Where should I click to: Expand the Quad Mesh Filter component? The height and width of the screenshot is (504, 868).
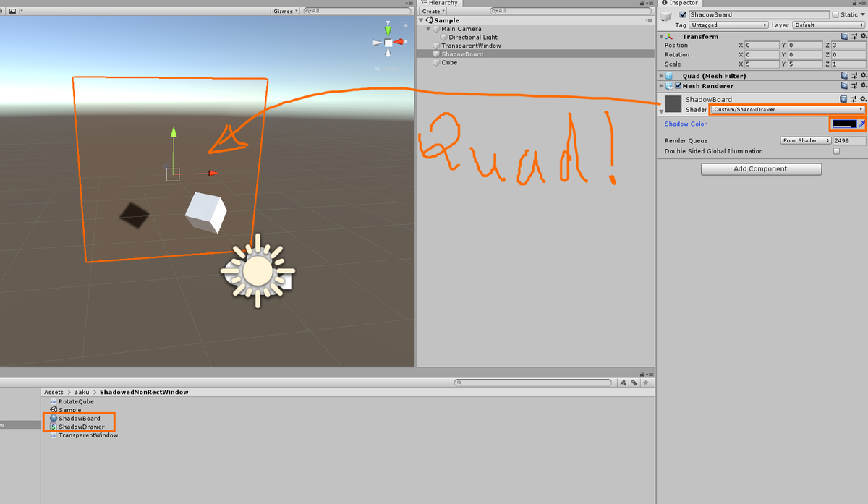660,75
